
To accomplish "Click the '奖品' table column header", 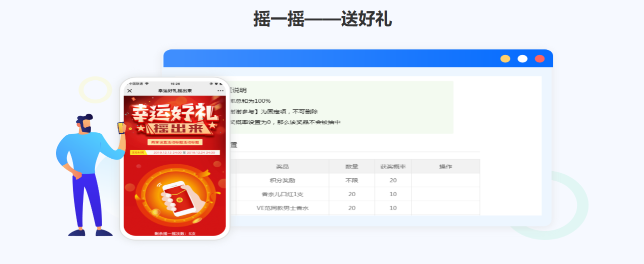I will (282, 166).
